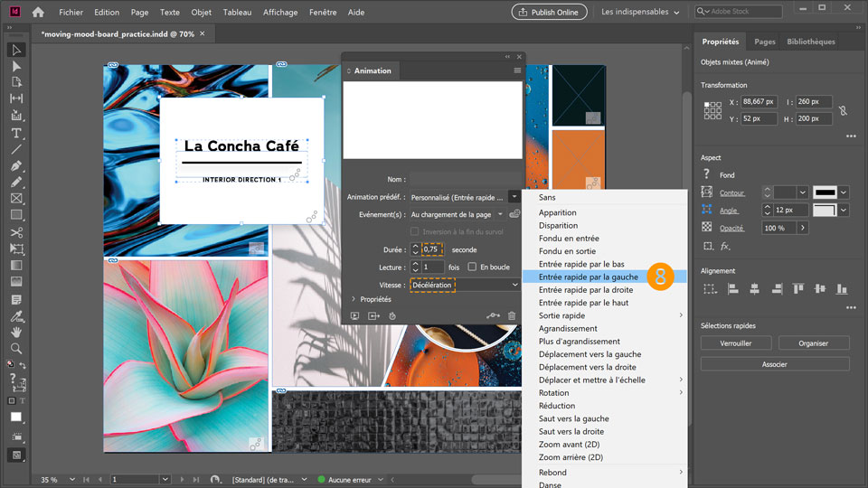Click the Associer button
The height and width of the screenshot is (488, 868).
pyautogui.click(x=775, y=364)
